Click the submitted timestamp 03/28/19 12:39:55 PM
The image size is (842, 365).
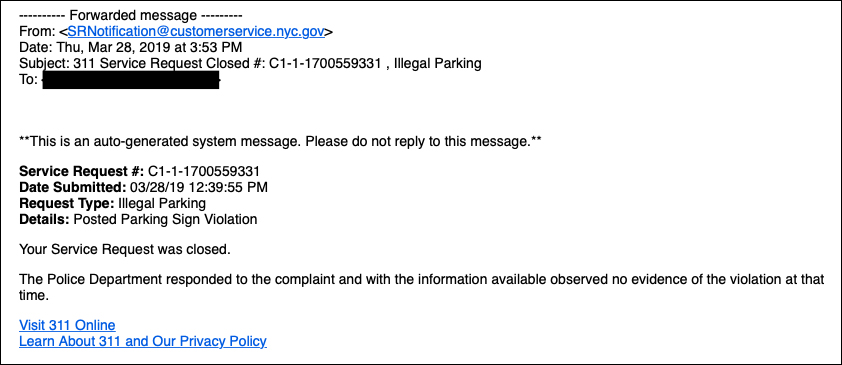tap(199, 188)
